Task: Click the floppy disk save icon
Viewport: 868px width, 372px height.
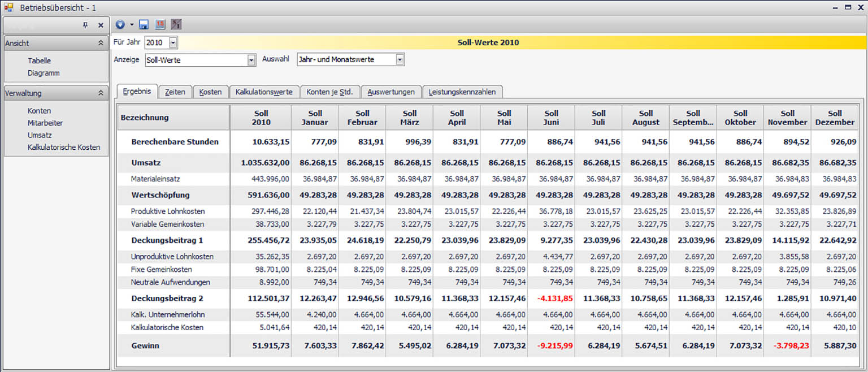Action: (x=144, y=24)
